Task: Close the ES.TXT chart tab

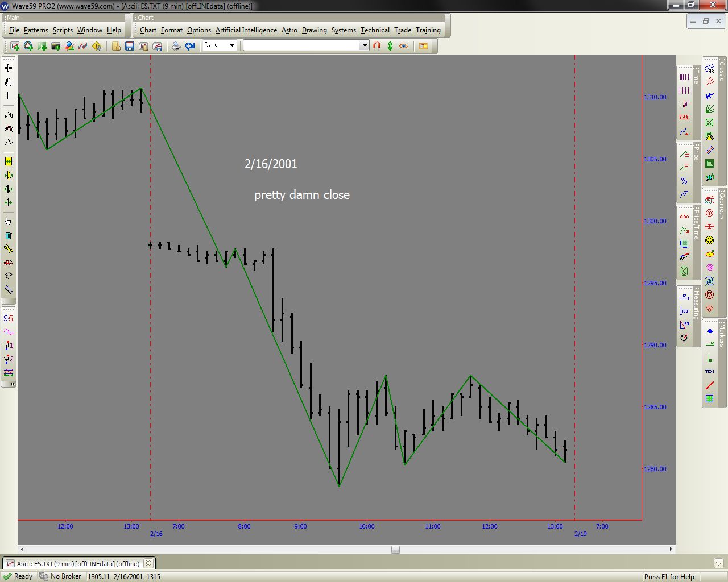Action: [148, 563]
